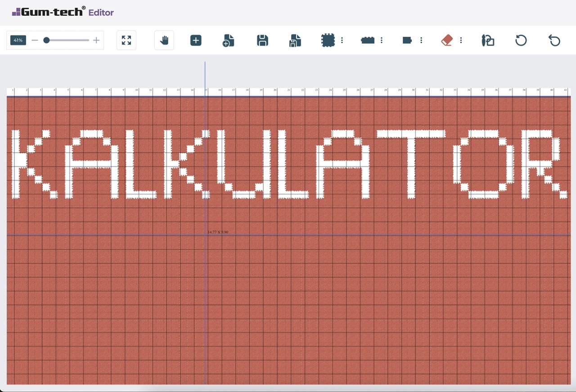Viewport: 576px width, 392px height.
Task: Click the plus zoom-in button
Action: coord(96,41)
